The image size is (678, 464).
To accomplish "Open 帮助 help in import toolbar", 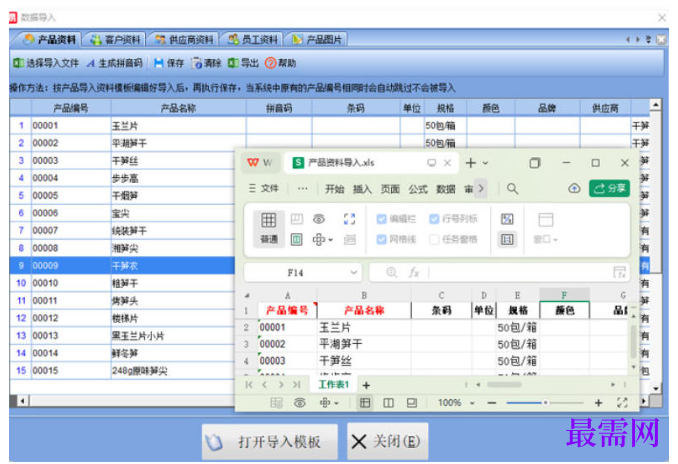I will [x=280, y=63].
